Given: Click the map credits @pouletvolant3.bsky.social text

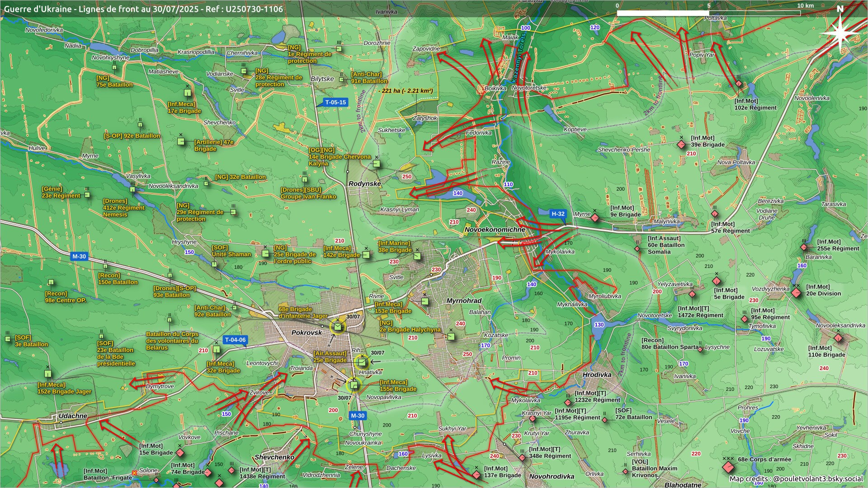Looking at the screenshot, I should (x=796, y=479).
